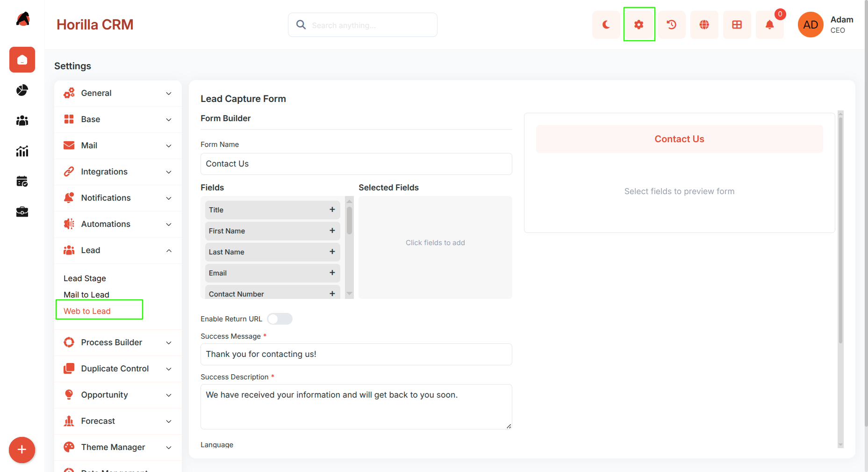The image size is (868, 472).
Task: Go to Home icon in left sidebar
Action: point(22,60)
